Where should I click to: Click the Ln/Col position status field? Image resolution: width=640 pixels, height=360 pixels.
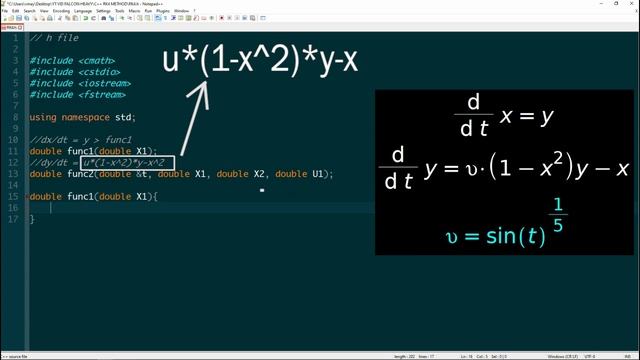[484, 357]
